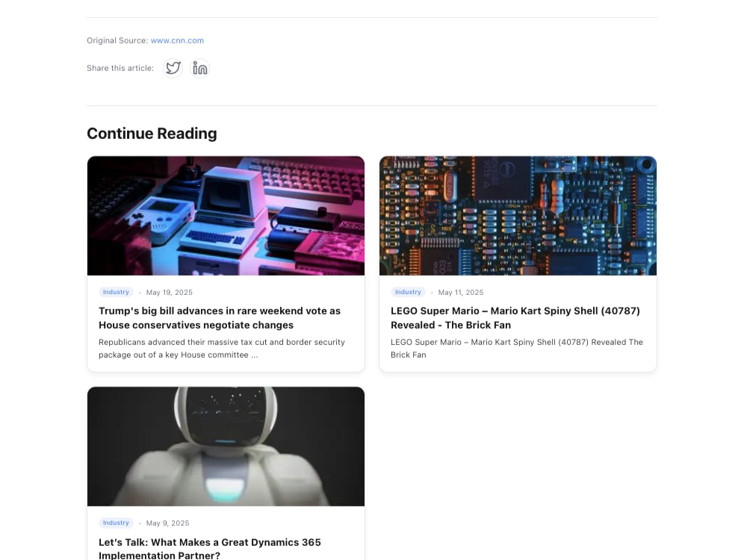Click the May 9, 2025 date
The image size is (747, 560).
[167, 523]
